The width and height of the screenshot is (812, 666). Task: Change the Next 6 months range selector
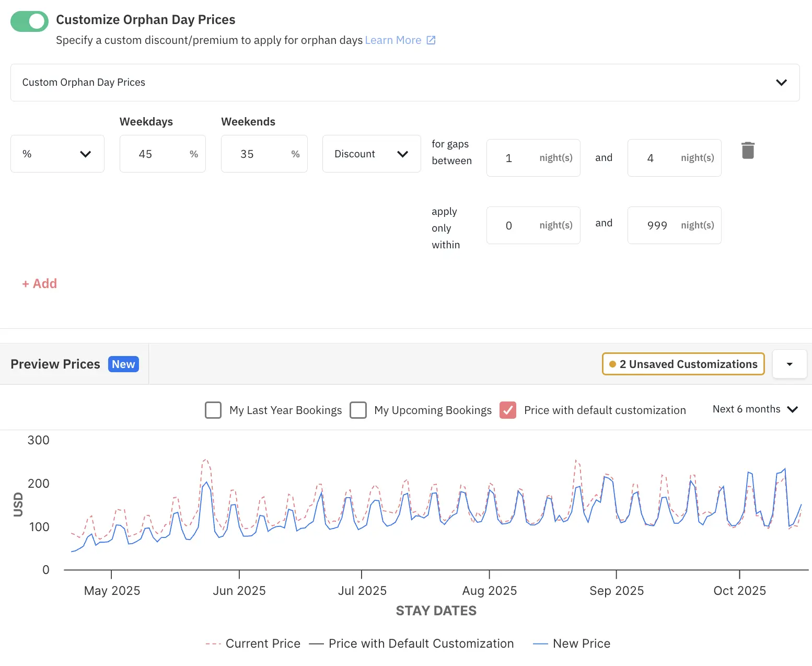(755, 409)
